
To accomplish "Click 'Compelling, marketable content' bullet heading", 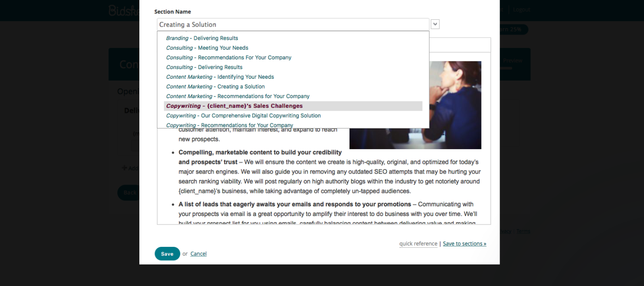I will pyautogui.click(x=260, y=157).
